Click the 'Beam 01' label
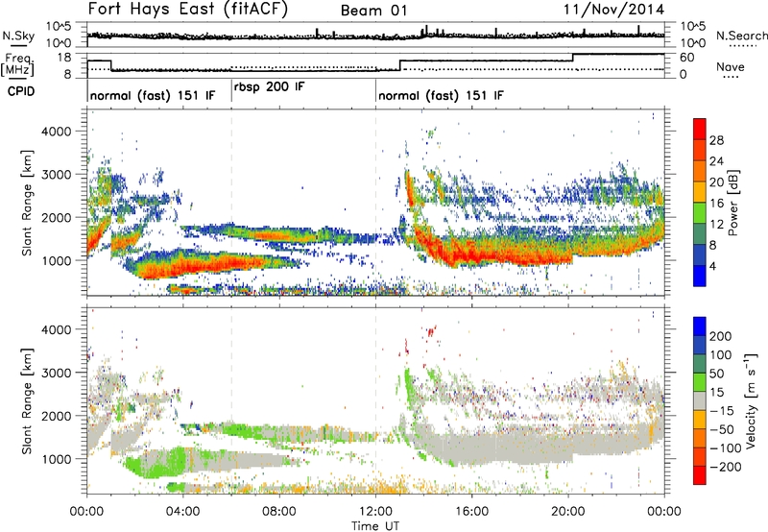768x532 pixels. [x=373, y=11]
